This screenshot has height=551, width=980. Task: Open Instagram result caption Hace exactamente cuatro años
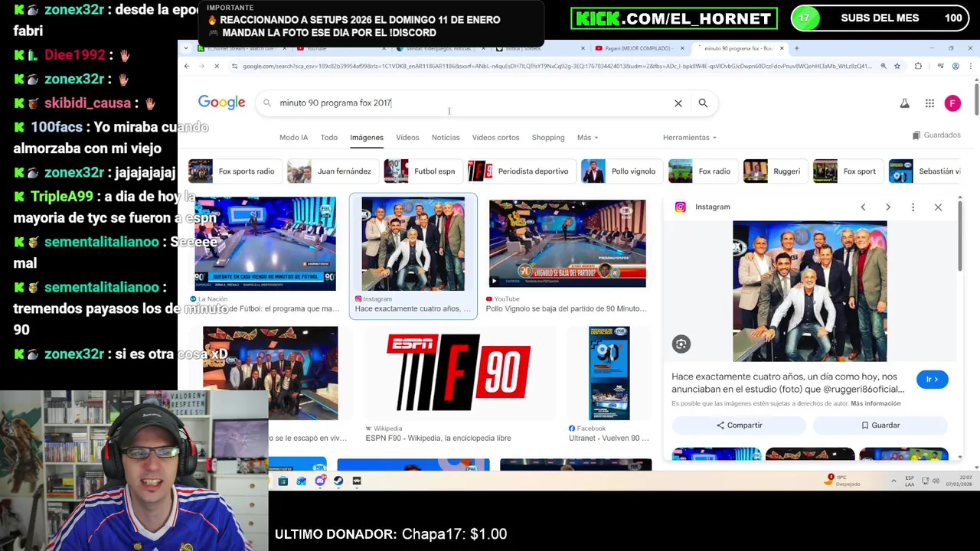413,308
